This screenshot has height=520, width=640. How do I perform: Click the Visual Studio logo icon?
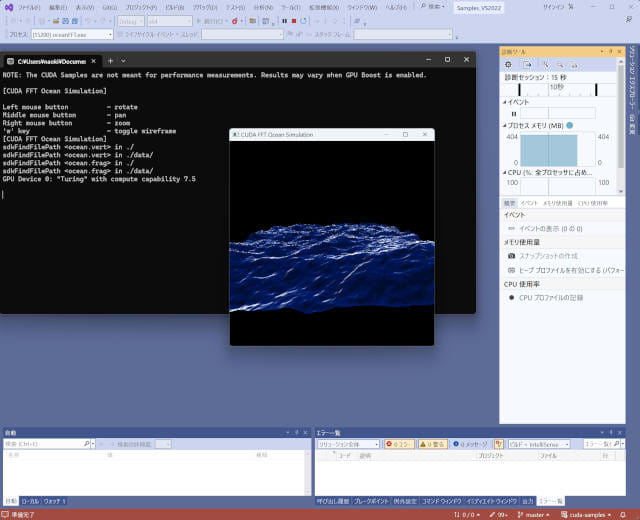[8, 6]
